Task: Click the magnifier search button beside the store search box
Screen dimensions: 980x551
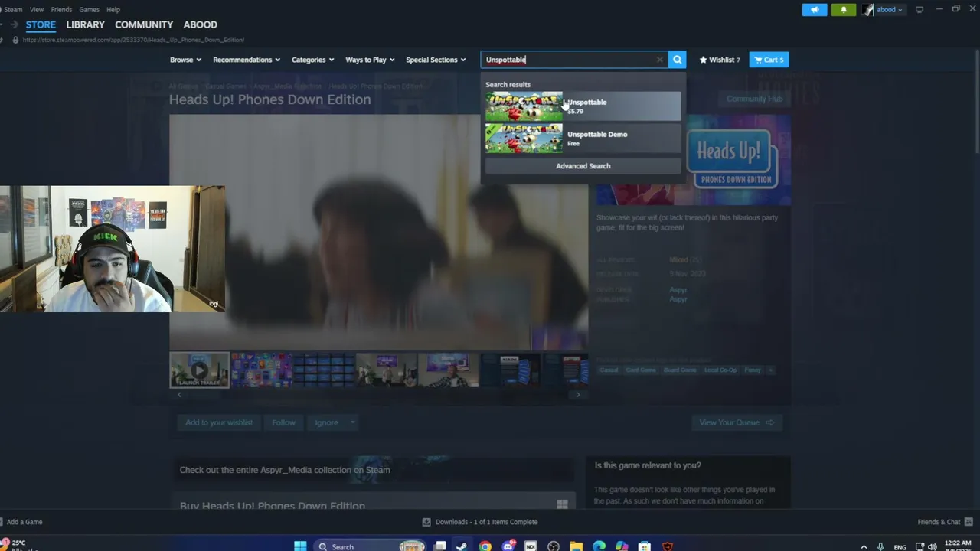Action: (x=677, y=60)
